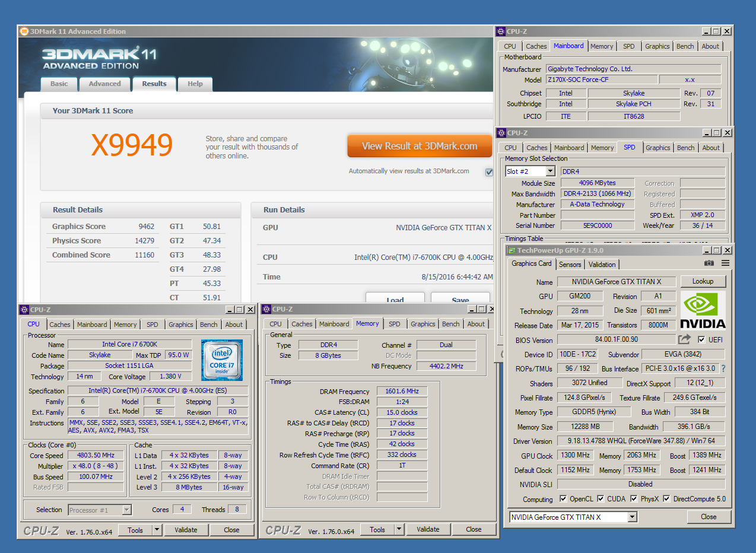The image size is (756, 553).
Task: Open the Slot #2 memory slot dropdown
Action: (550, 171)
